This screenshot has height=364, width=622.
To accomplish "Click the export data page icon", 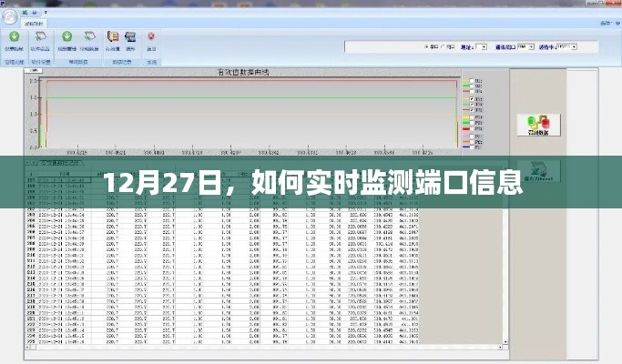I will click(89, 36).
